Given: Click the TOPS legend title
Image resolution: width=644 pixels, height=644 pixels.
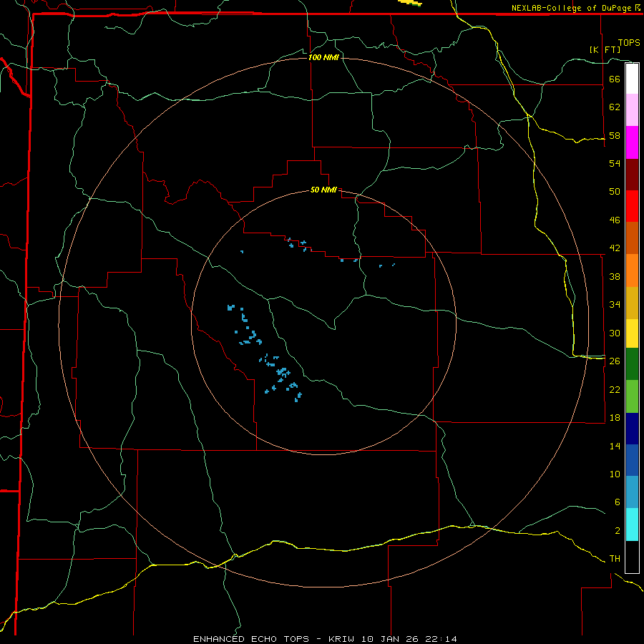Looking at the screenshot, I should (x=629, y=43).
